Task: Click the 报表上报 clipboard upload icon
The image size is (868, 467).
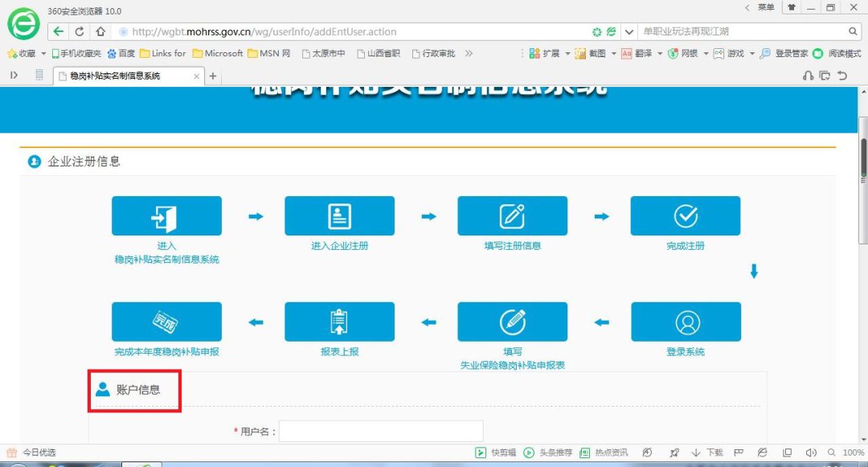Action: pos(339,322)
